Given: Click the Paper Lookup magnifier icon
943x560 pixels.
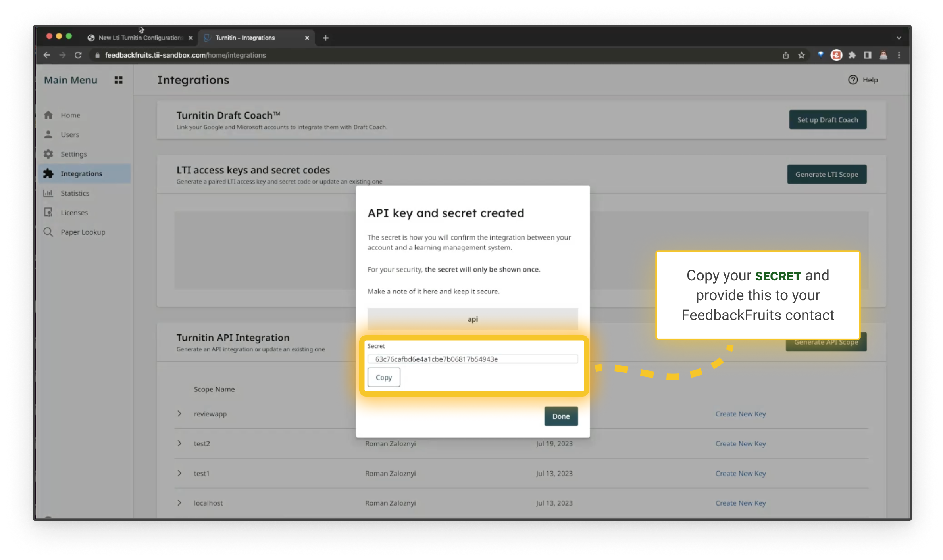Looking at the screenshot, I should click(48, 232).
